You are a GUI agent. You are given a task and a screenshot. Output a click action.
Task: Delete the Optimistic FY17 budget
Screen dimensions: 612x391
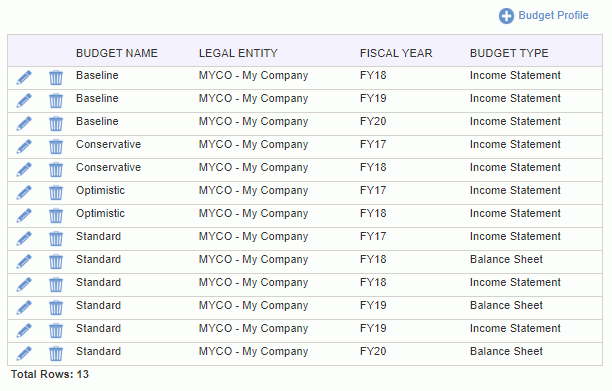click(x=56, y=193)
